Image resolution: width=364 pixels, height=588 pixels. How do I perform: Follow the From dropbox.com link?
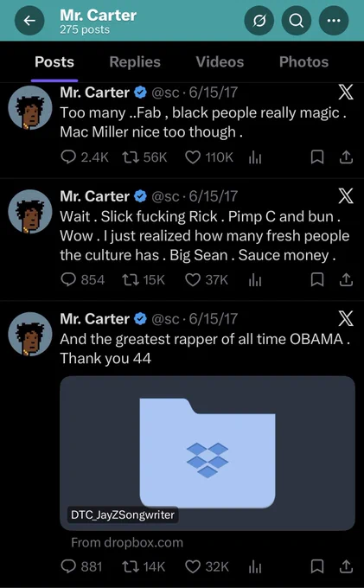[127, 542]
